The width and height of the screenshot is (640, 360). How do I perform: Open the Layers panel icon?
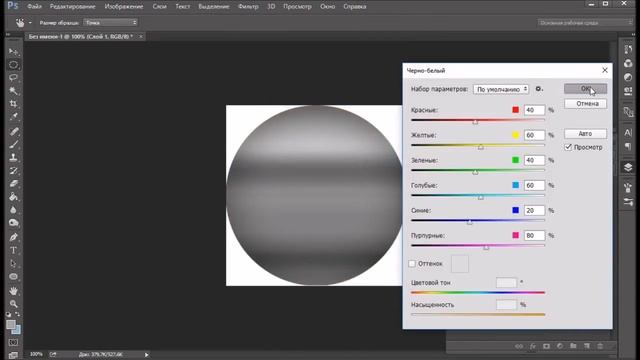tap(628, 167)
